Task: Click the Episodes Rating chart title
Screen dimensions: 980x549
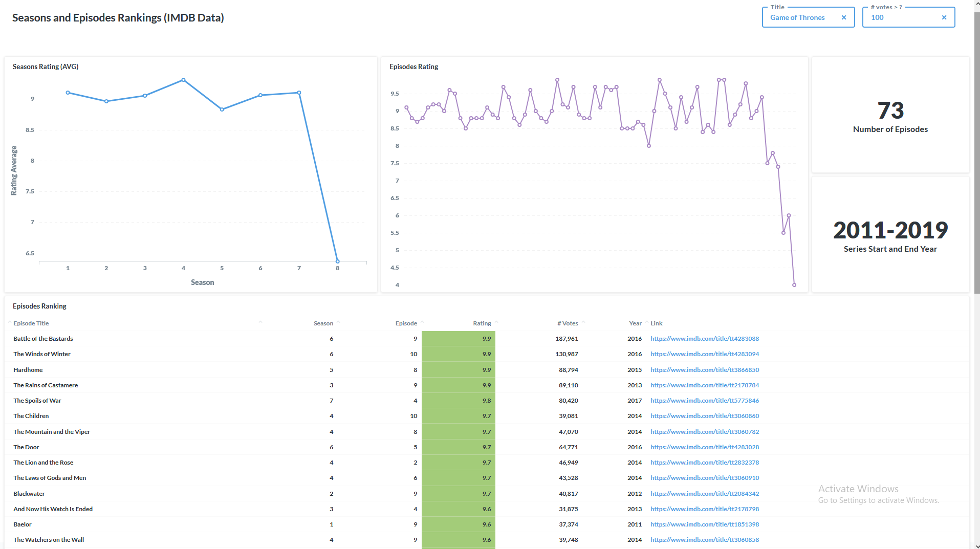Action: coord(413,67)
